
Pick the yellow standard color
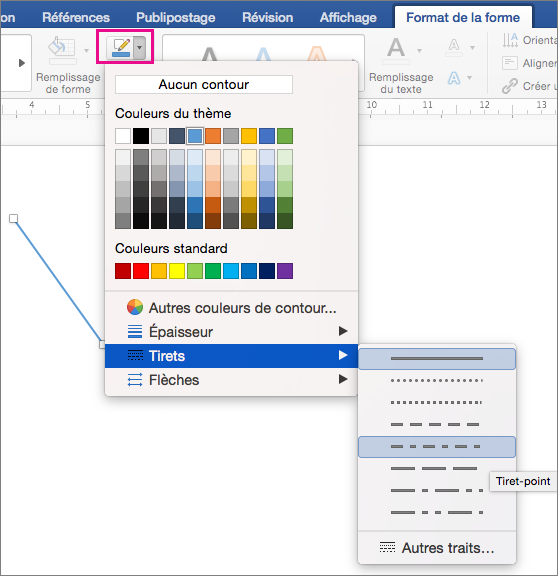pos(177,271)
